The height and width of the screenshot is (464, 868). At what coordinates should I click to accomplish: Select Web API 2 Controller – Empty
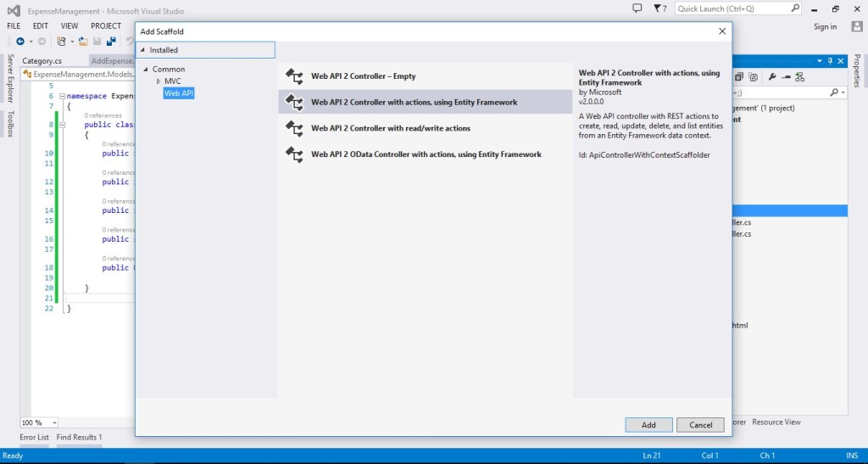[426, 76]
